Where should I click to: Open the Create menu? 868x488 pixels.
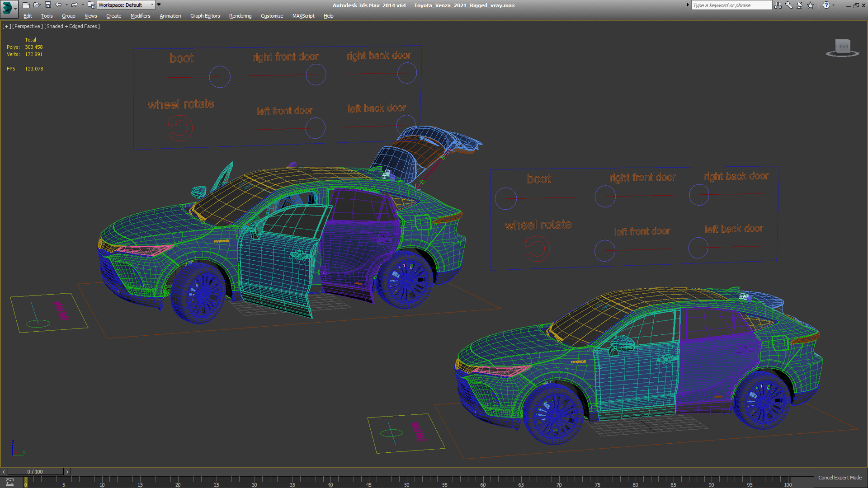coord(114,16)
